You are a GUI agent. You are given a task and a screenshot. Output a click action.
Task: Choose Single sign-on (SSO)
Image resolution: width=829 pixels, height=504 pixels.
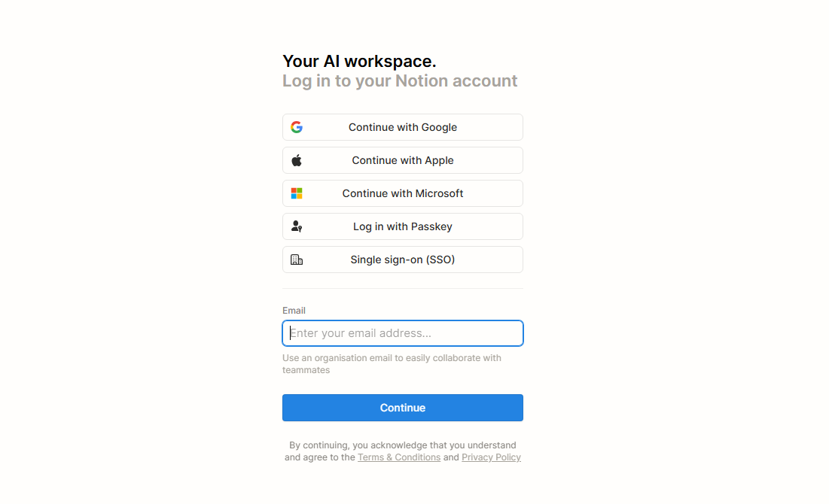(x=403, y=260)
